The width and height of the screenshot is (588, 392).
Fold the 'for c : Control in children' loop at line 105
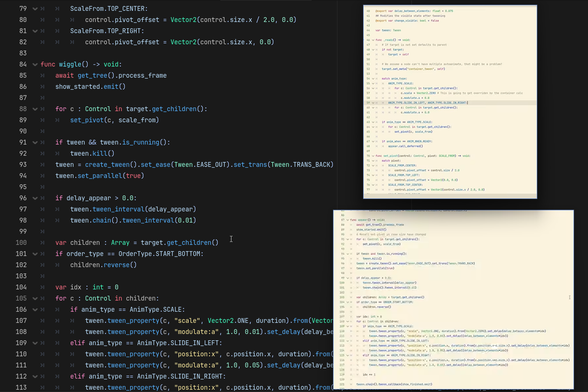(x=35, y=299)
